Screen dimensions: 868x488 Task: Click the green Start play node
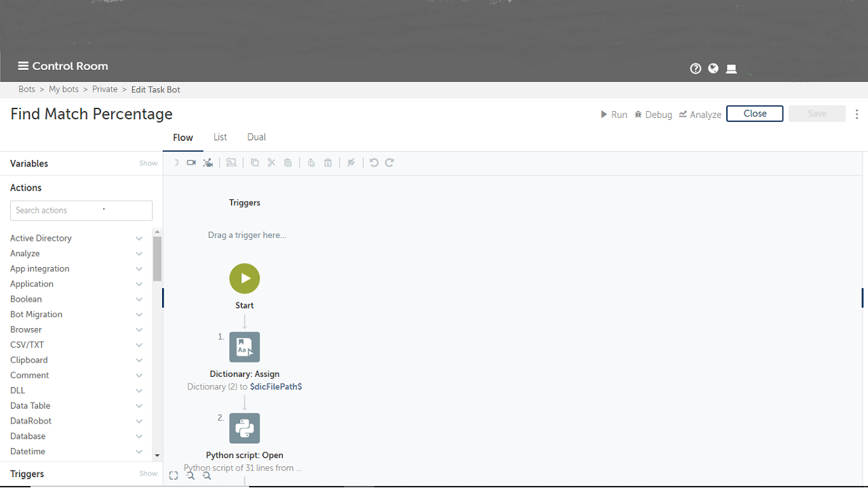pos(245,279)
